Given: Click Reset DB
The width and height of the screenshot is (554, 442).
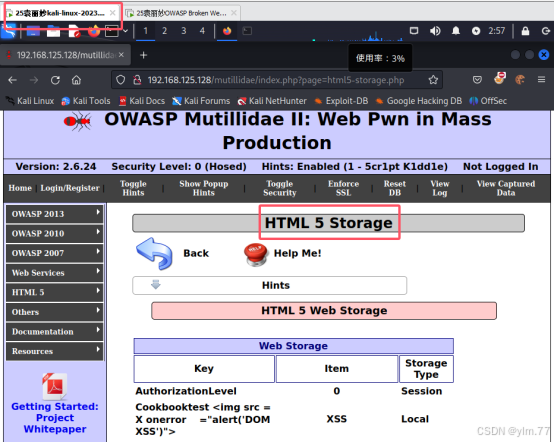Looking at the screenshot, I should (395, 188).
